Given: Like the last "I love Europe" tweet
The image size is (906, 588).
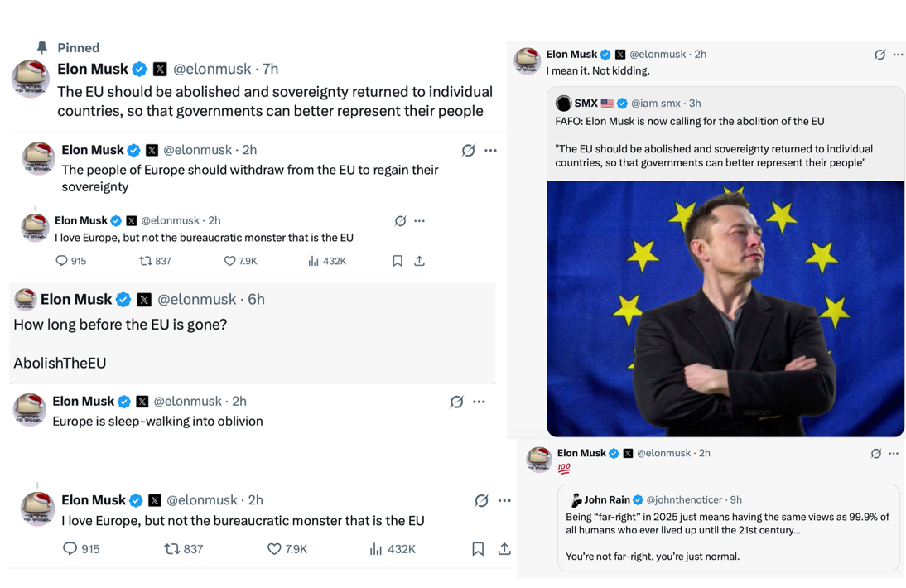Looking at the screenshot, I should point(274,548).
